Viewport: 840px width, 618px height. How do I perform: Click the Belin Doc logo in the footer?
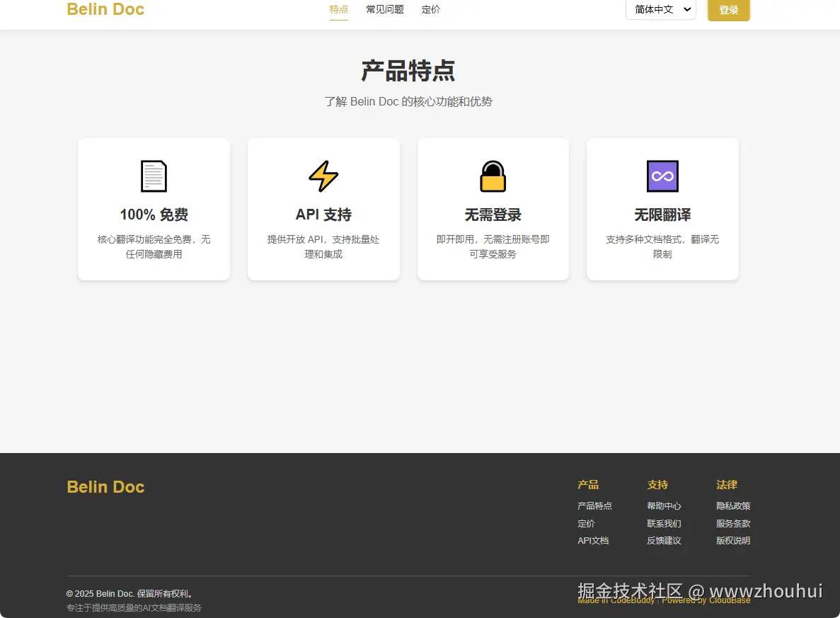(x=105, y=486)
